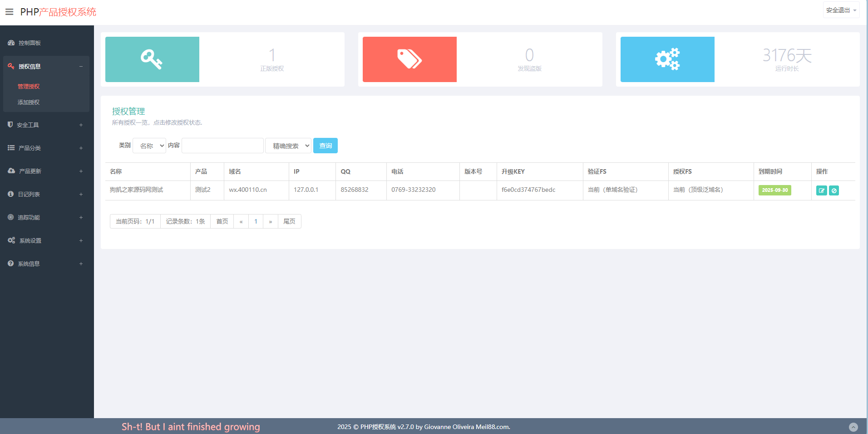Click the red tags icon tile

(409, 59)
